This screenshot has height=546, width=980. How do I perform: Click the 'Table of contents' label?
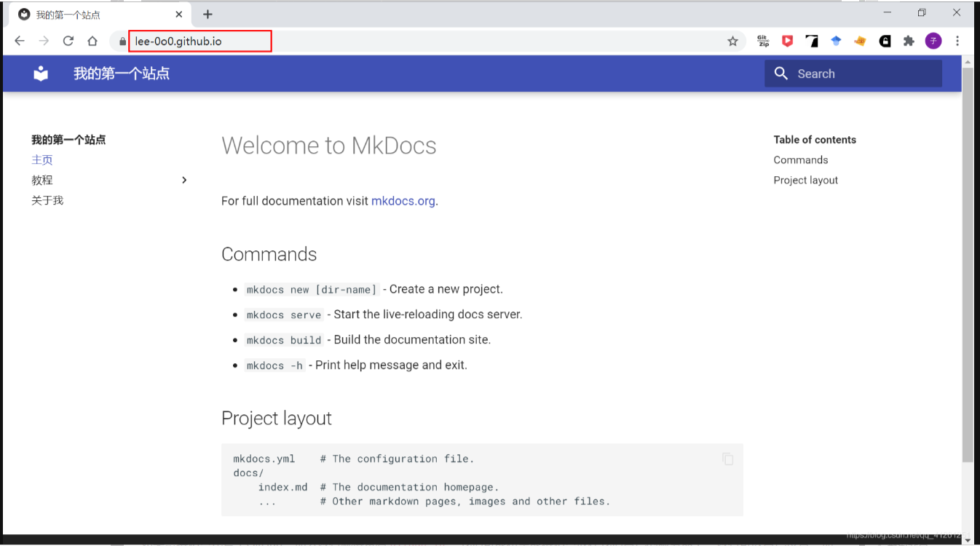[x=815, y=140]
